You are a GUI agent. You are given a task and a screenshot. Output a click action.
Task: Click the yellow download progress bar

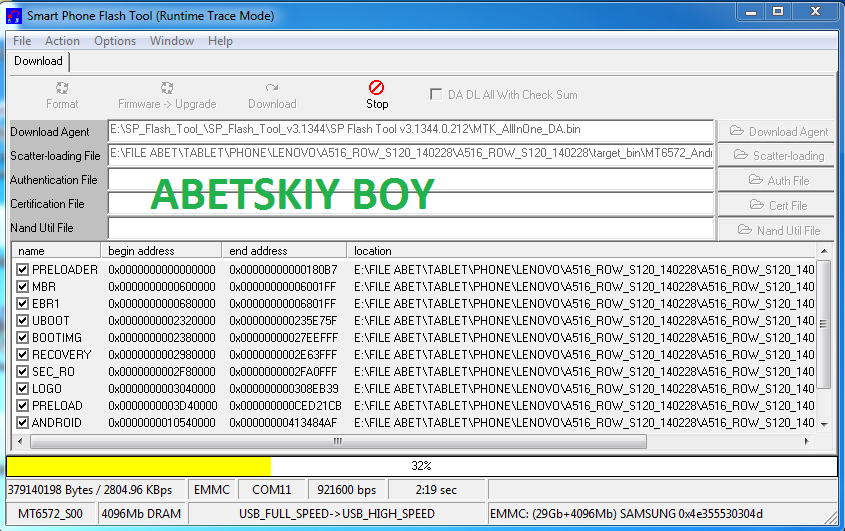[139, 466]
